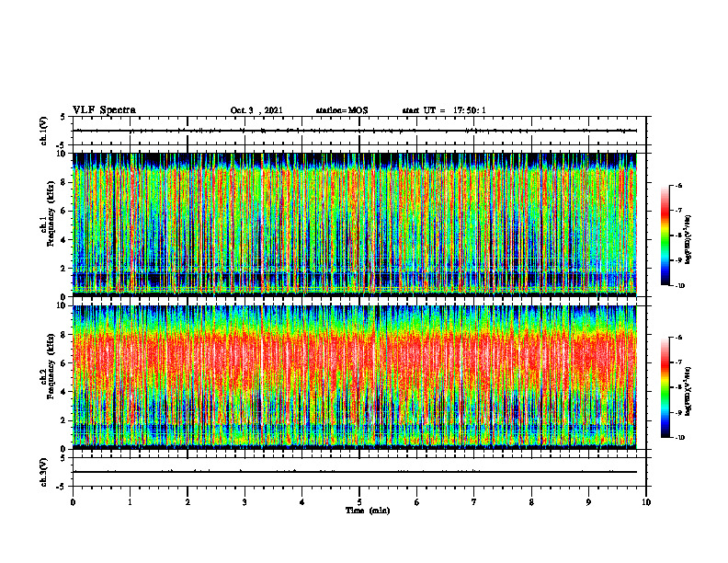Click the "ch.1(V)" waveform axis label
This screenshot has width=728, height=563.
44,131
